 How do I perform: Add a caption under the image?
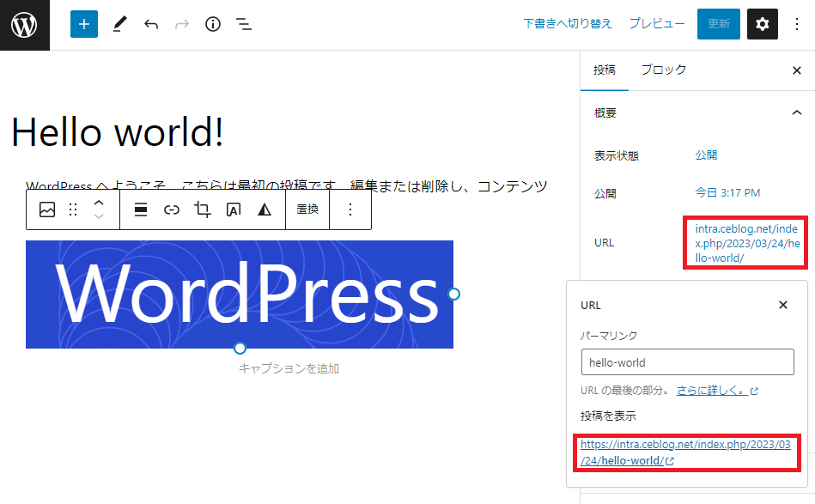pos(289,368)
